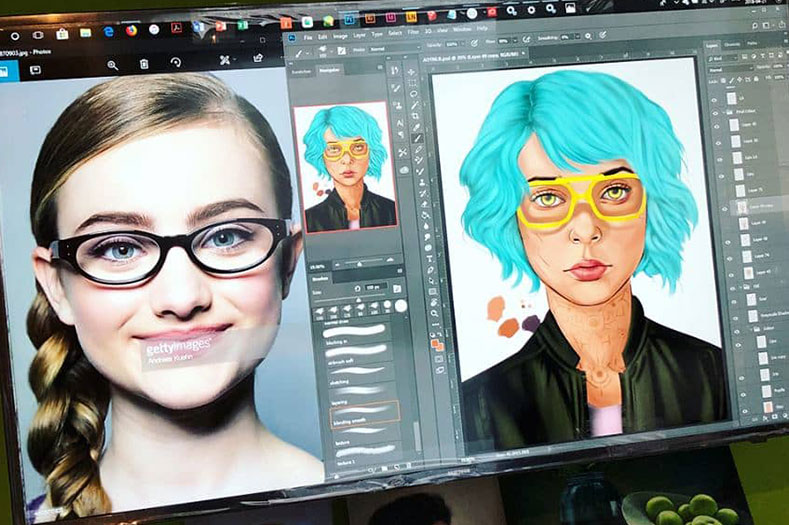Toggle pressure for size button

click(602, 35)
